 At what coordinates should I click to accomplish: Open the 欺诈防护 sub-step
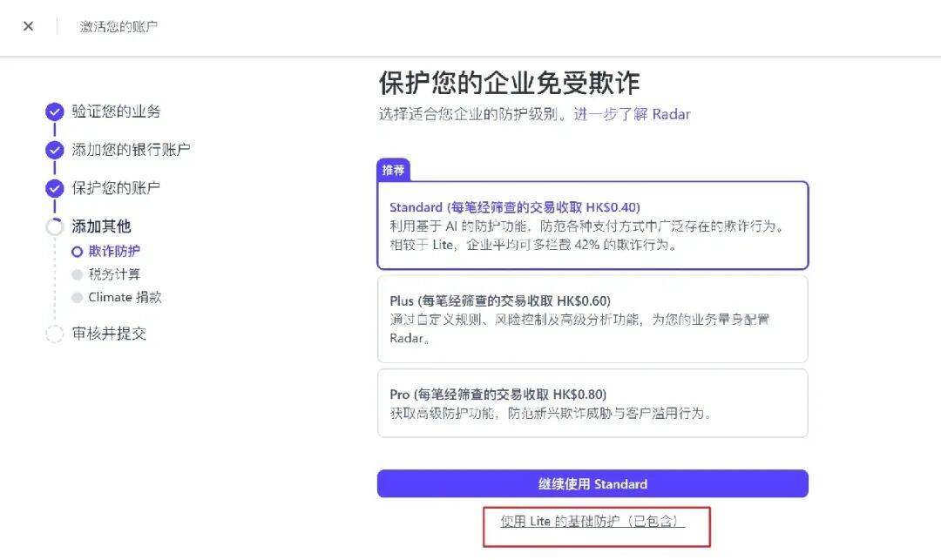click(114, 251)
